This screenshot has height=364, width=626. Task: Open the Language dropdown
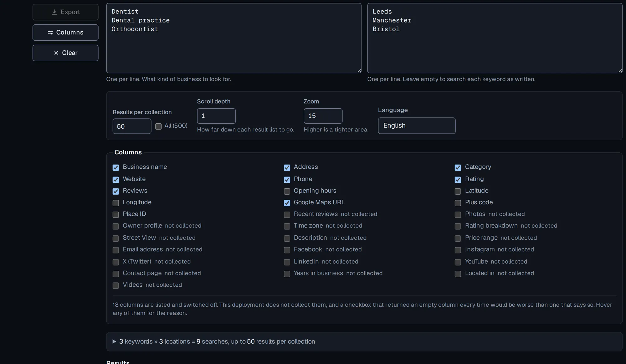pos(417,126)
